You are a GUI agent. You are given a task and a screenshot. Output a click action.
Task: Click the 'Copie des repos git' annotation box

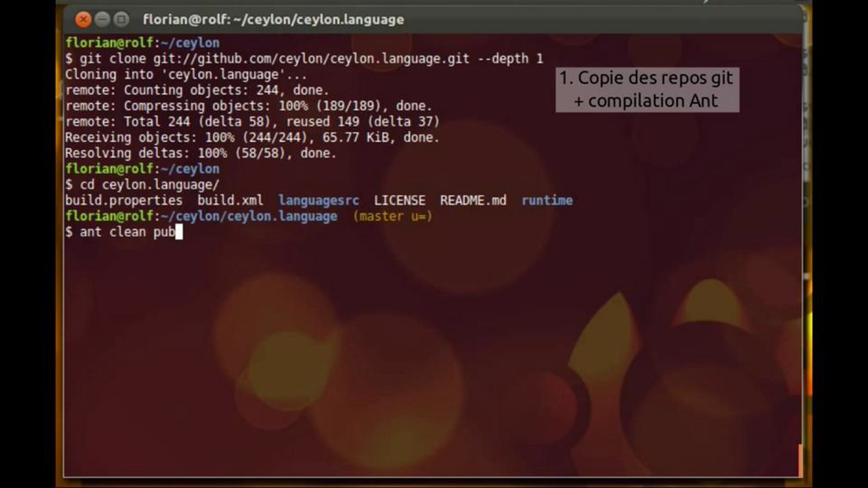647,90
